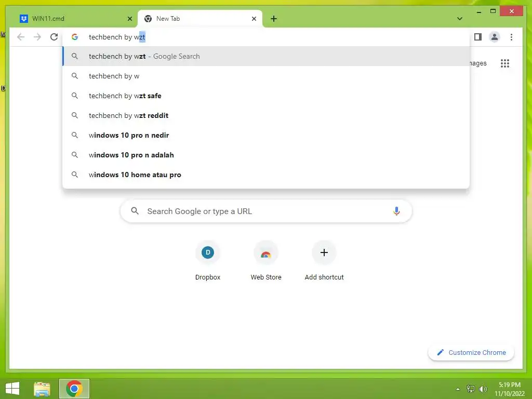
Task: Click the Google G icon in address bar
Action: point(75,37)
